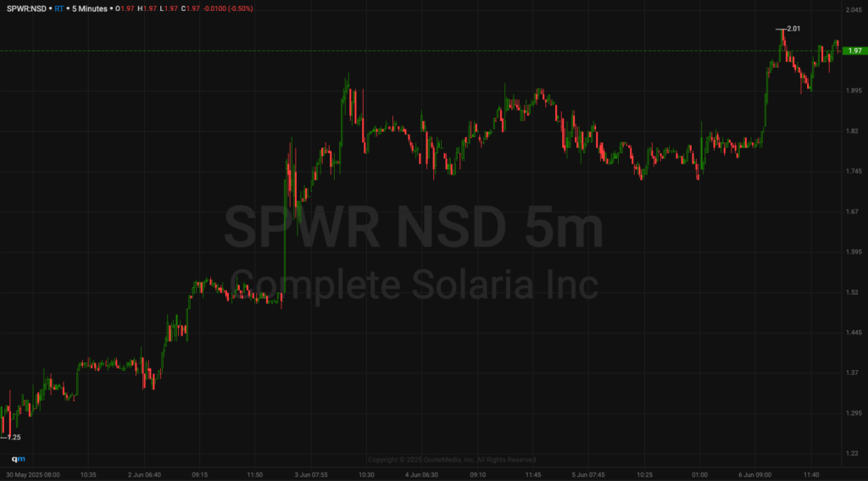
Task: Click the QuoteMedia copyright notice text
Action: [x=452, y=460]
